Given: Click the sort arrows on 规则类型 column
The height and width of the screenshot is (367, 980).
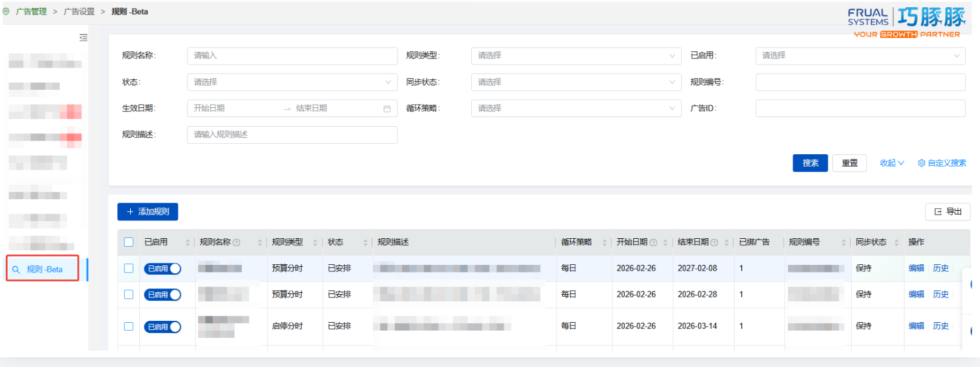Looking at the screenshot, I should (x=314, y=243).
